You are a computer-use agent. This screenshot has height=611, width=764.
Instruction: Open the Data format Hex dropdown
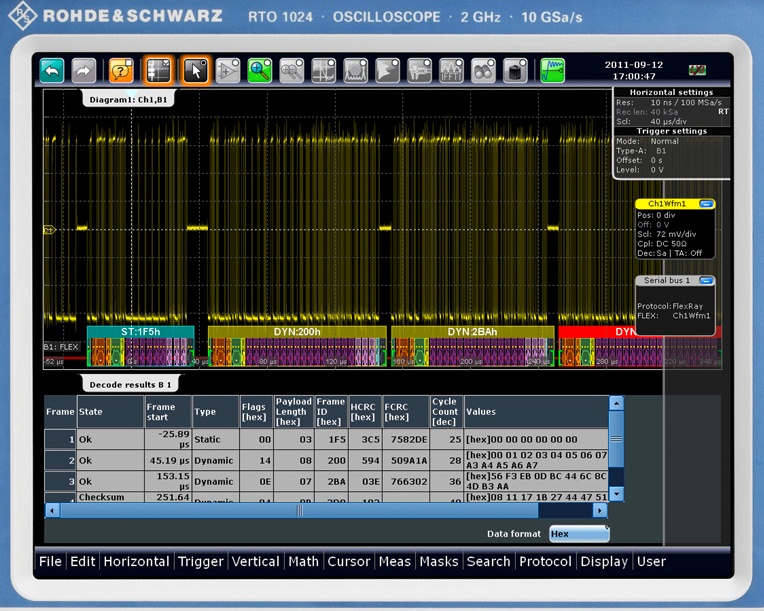pos(579,534)
